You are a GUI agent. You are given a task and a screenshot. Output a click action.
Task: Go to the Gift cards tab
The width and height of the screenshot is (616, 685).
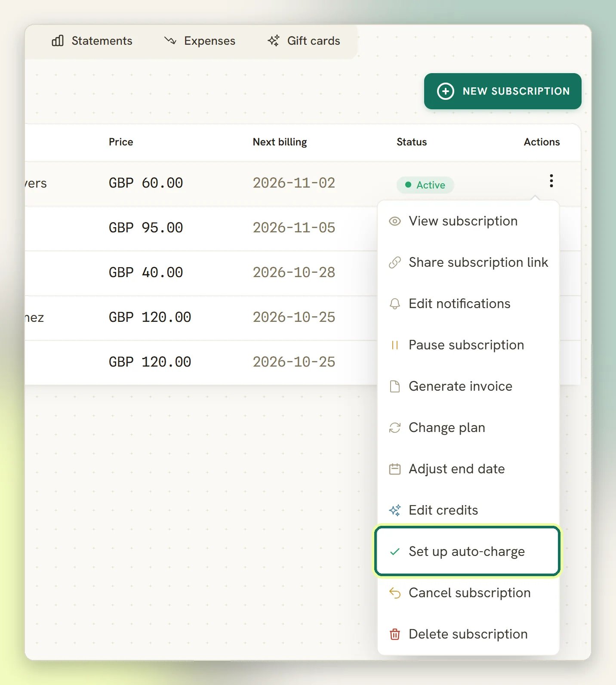pos(304,41)
